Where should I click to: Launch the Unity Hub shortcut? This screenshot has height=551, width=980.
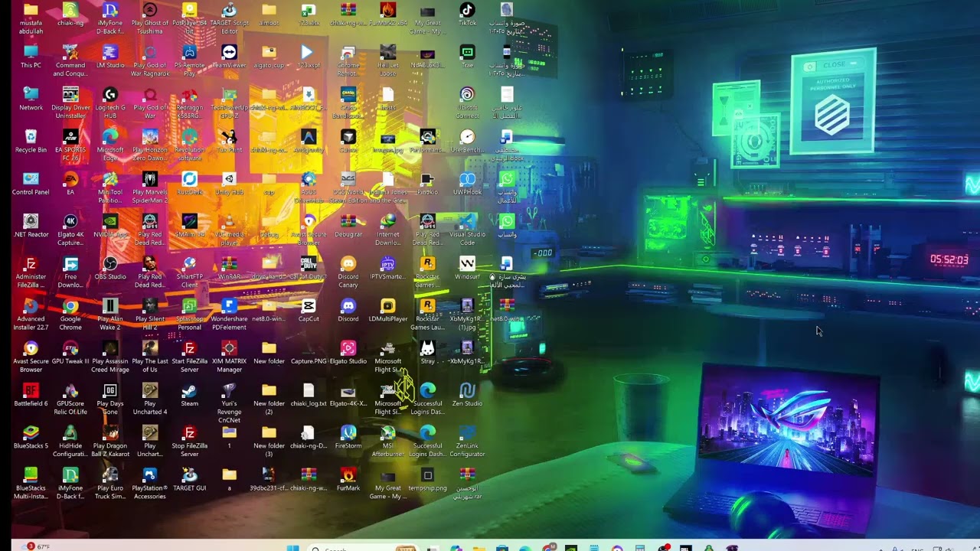[x=229, y=183]
